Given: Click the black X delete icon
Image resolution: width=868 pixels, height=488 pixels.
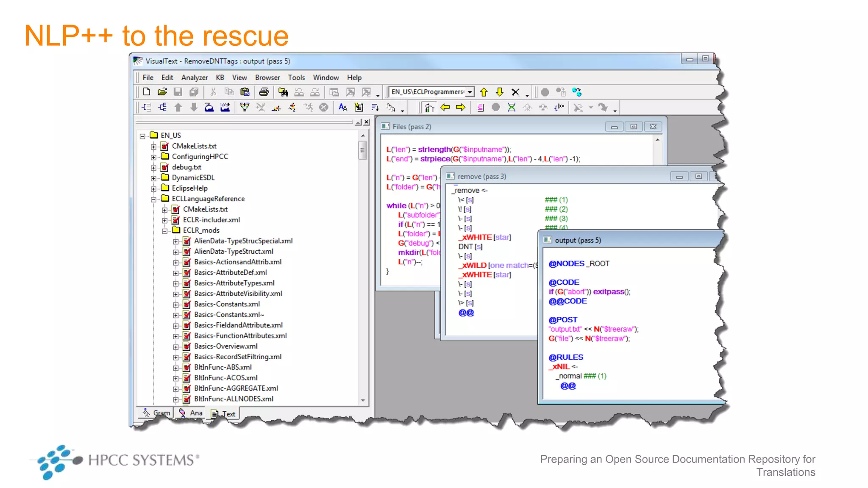Looking at the screenshot, I should pos(515,92).
